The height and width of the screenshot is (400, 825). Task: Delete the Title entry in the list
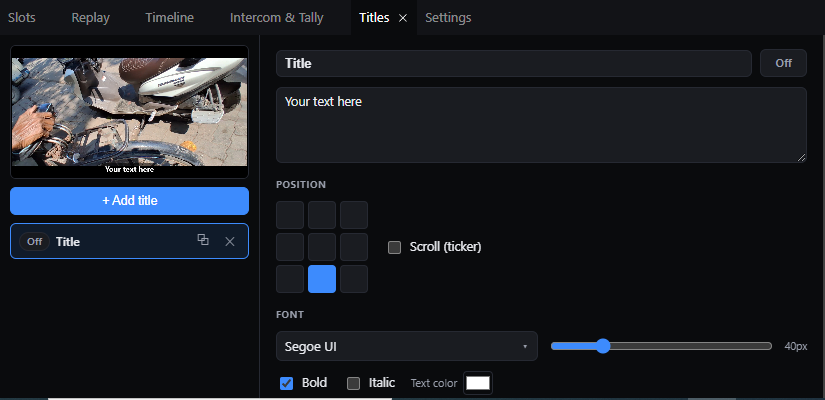[x=230, y=242]
